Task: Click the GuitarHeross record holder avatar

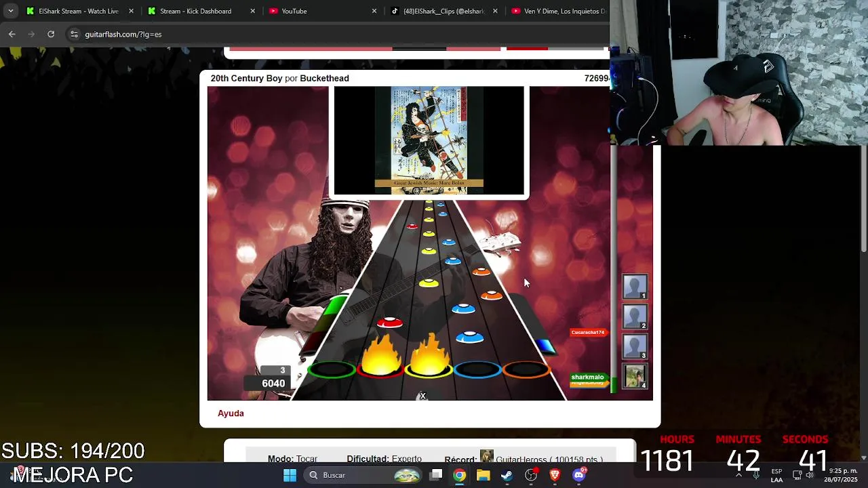Action: coord(486,457)
